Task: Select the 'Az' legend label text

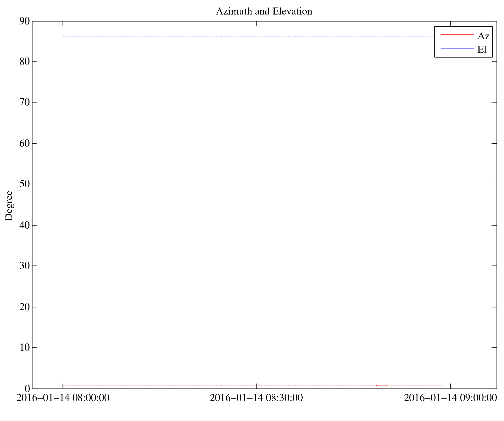Action: (x=483, y=36)
